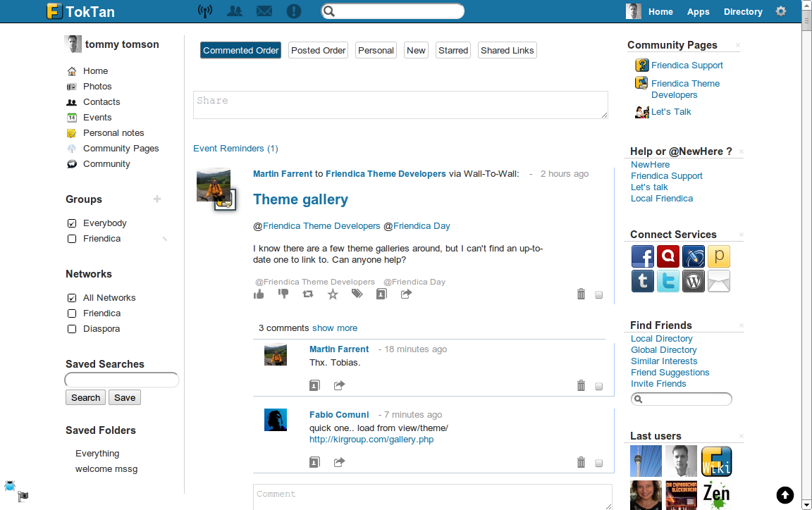Check the Friendica network checkbox

[72, 313]
